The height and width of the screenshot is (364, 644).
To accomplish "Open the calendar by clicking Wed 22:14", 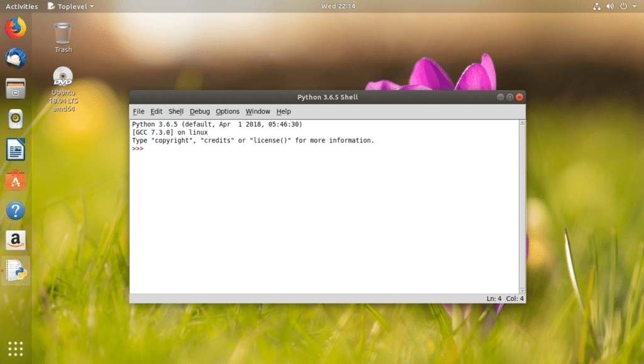I will click(337, 6).
